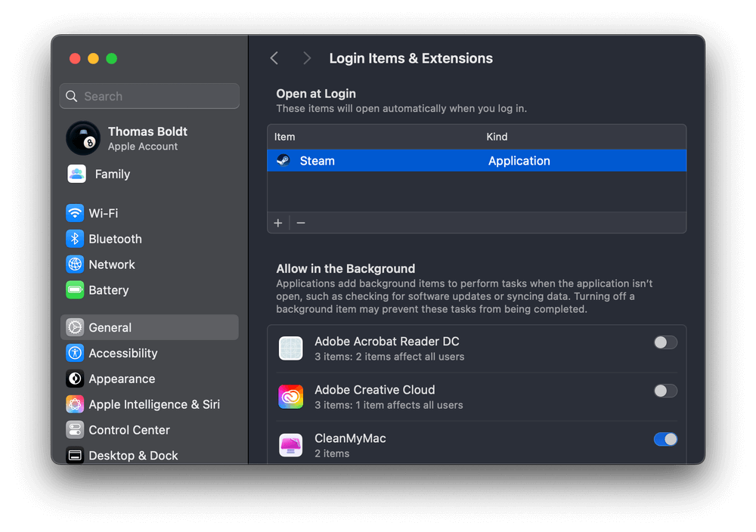Select General in the sidebar

point(150,327)
